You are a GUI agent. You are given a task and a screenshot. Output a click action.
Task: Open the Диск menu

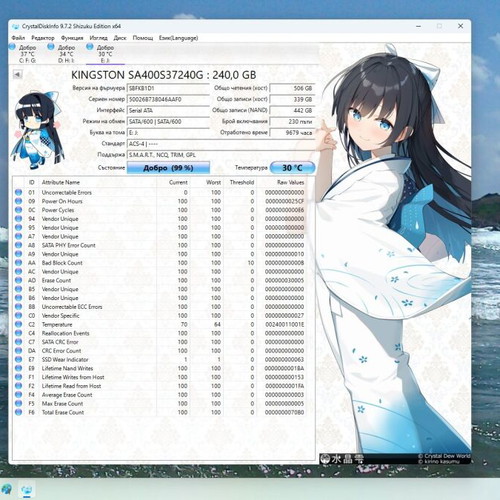[x=120, y=38]
